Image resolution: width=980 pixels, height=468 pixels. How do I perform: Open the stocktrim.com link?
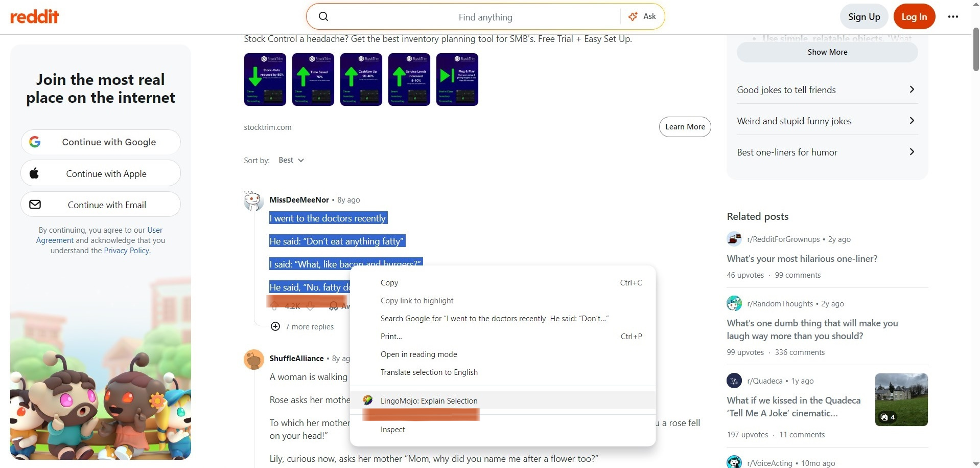268,127
